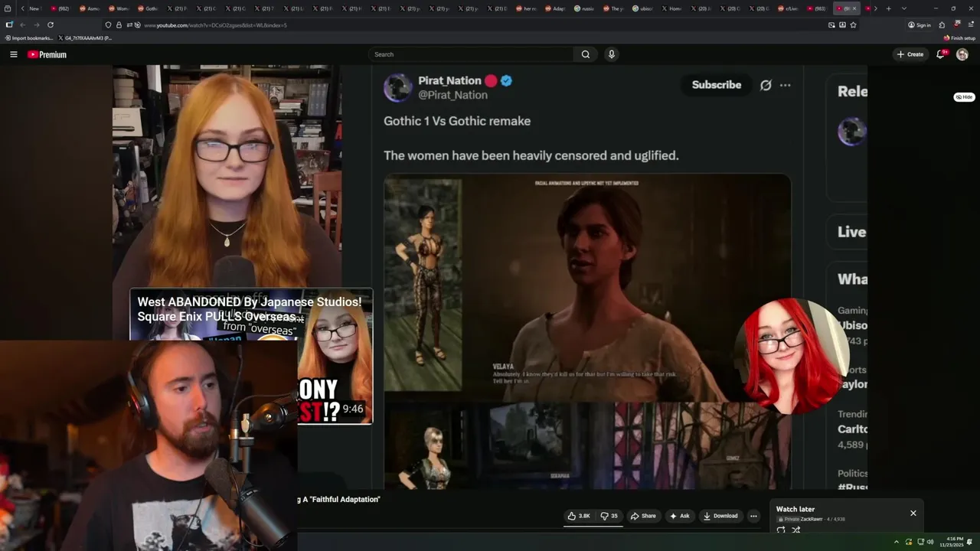Share this video

[643, 516]
